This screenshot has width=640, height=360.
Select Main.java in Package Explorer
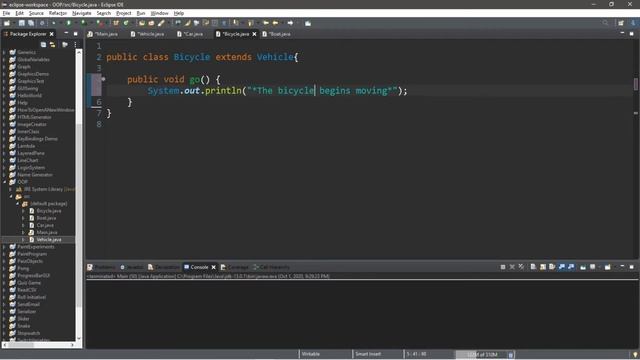coord(47,232)
